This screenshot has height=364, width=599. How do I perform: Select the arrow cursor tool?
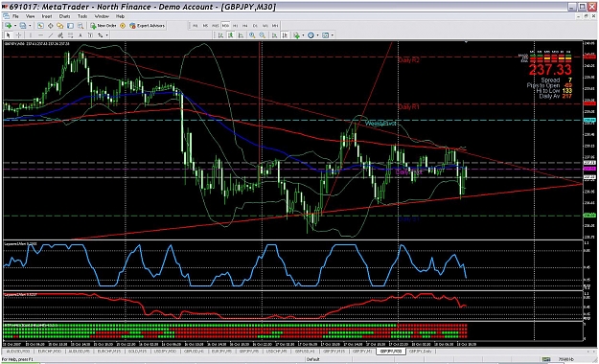point(8,35)
